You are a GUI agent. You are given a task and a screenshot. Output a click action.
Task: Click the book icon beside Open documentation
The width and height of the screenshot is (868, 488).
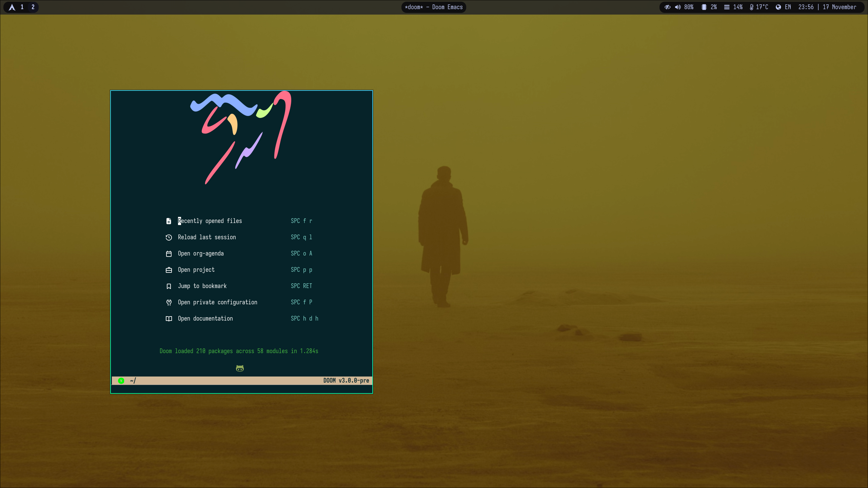coord(169,319)
